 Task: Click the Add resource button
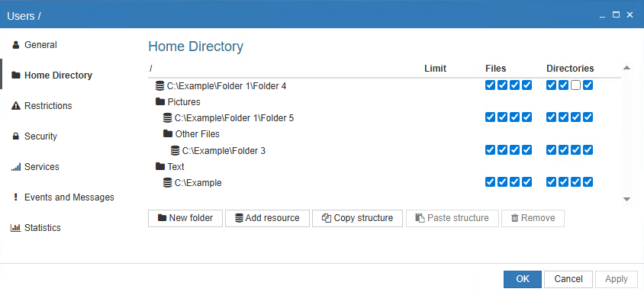point(267,218)
